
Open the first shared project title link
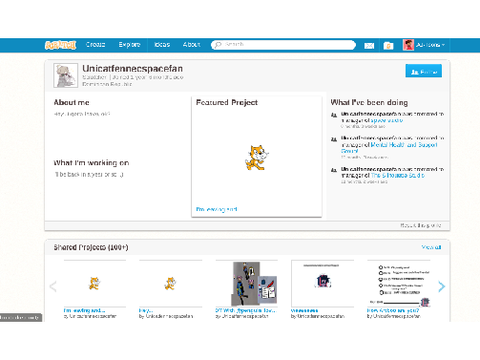pos(84,310)
